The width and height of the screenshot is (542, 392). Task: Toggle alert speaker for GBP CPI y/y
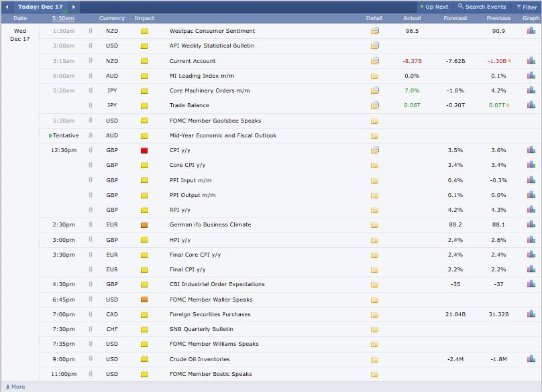coord(91,150)
